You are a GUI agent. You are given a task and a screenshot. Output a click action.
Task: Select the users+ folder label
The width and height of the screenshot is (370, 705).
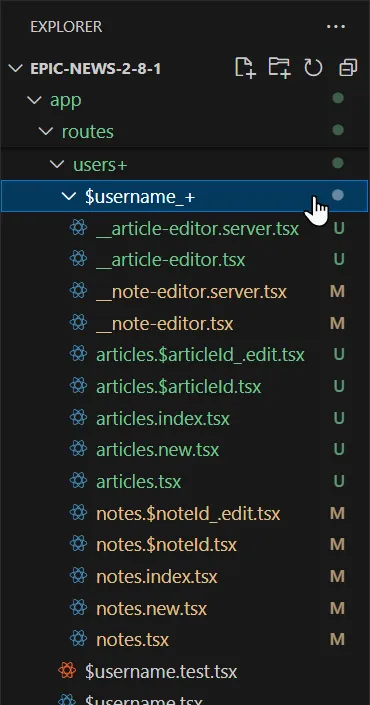(x=100, y=165)
